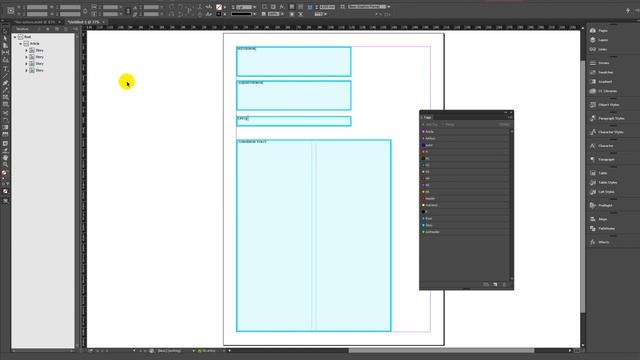Open the fill swatch dropdown arrow
The width and height of the screenshot is (640, 360).
coord(225,7)
